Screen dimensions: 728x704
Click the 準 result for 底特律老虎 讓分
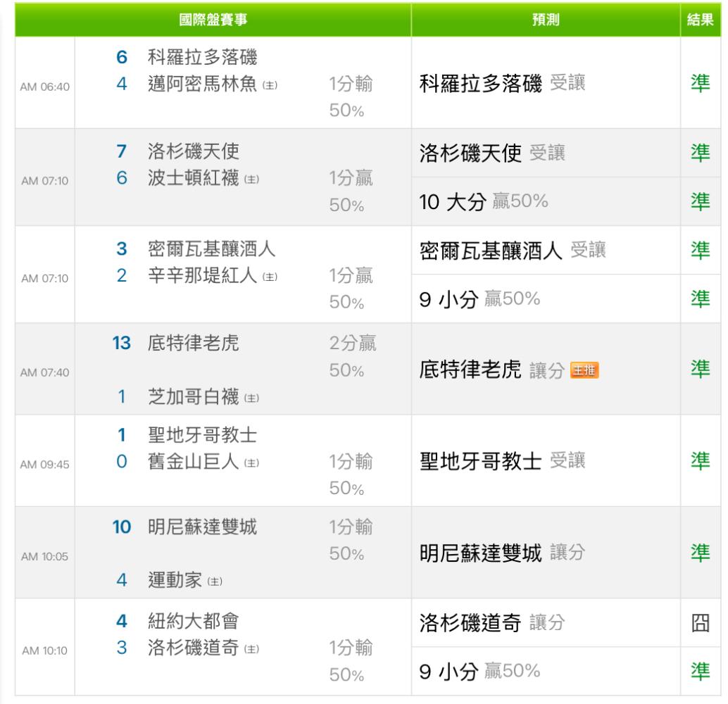pyautogui.click(x=701, y=369)
